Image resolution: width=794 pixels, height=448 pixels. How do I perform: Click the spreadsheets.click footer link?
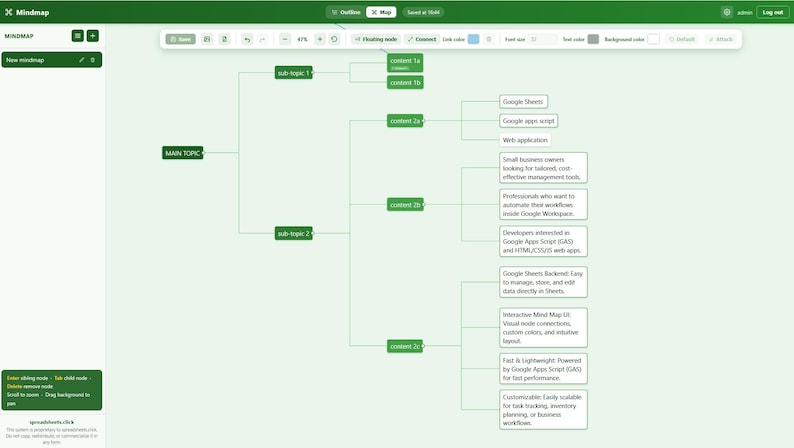click(x=52, y=422)
